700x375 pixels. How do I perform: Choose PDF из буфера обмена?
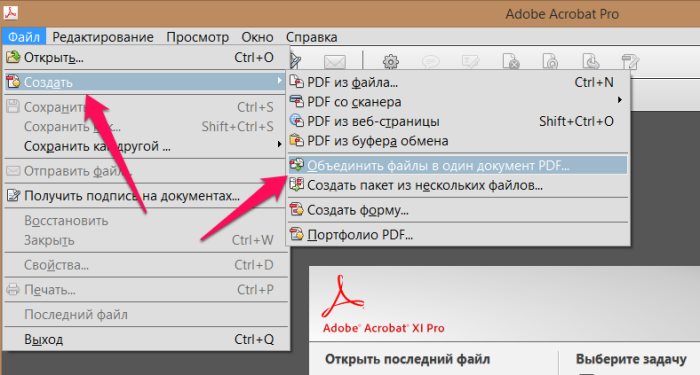pos(458,141)
